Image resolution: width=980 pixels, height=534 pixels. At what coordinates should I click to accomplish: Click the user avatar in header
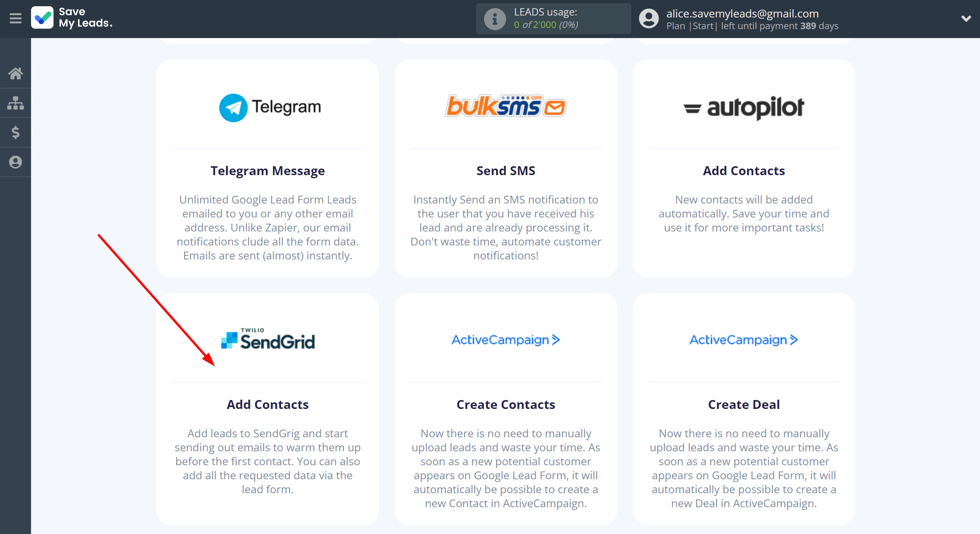pos(649,19)
